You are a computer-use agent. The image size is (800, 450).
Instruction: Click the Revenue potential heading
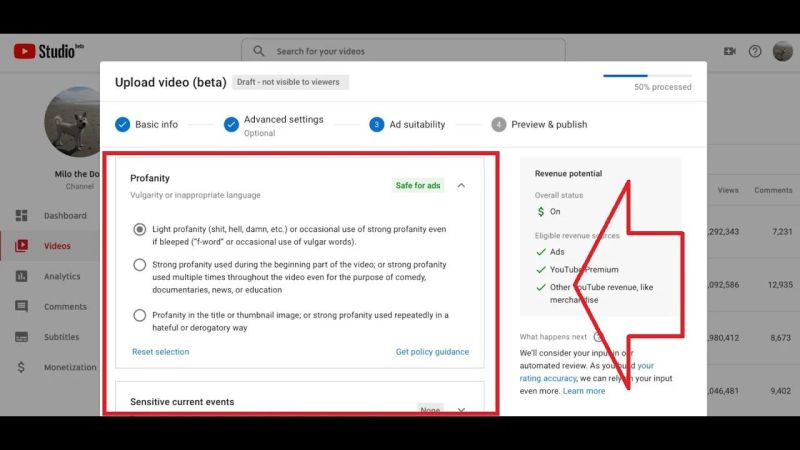(x=568, y=173)
